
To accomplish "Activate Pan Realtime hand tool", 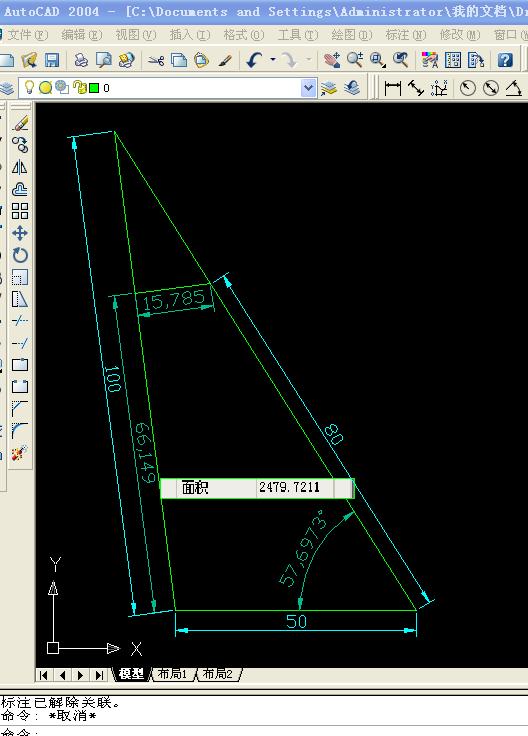I will (332, 60).
